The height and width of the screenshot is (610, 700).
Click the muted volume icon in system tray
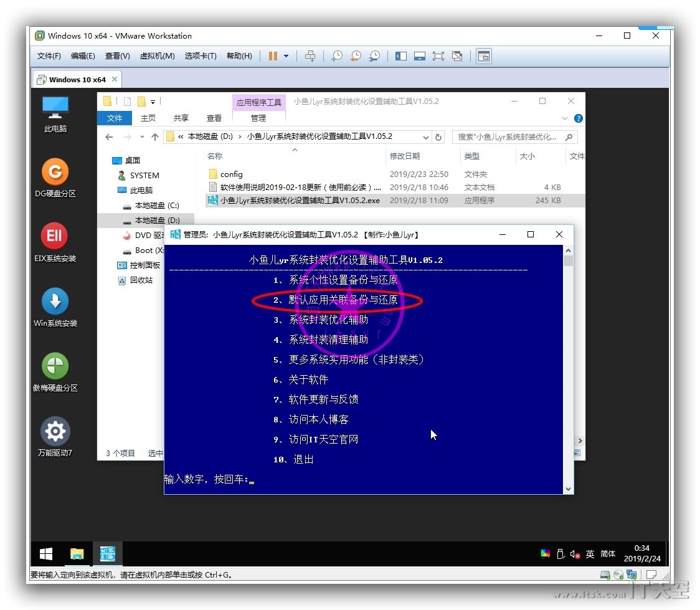pyautogui.click(x=575, y=554)
